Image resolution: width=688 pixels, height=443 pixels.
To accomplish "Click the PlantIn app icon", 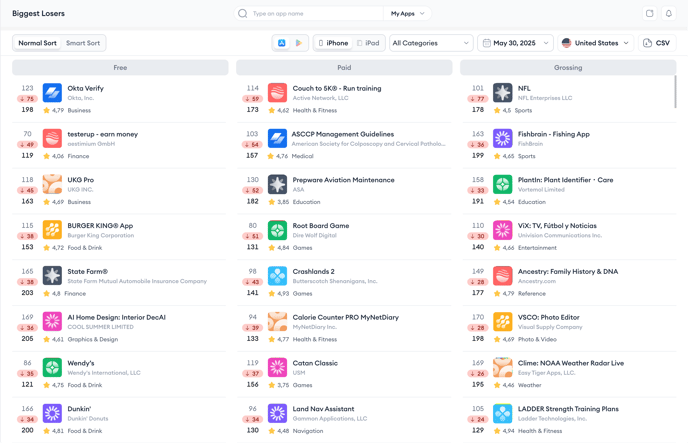I will point(502,184).
